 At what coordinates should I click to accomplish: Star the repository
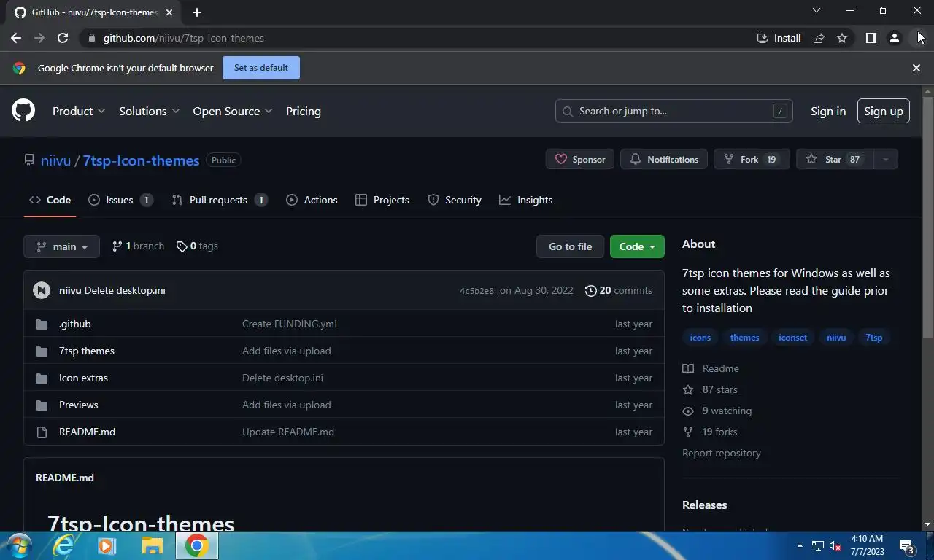point(834,159)
